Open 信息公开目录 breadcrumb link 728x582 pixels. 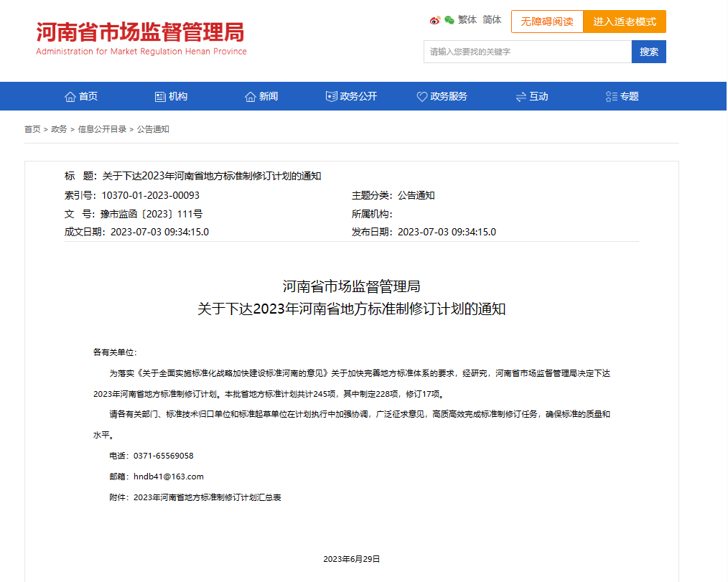point(102,129)
